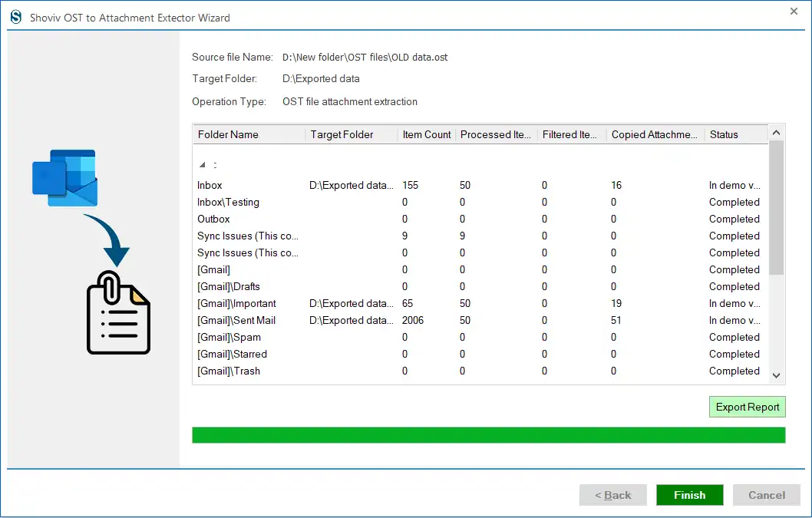Click the scrollbar down arrow

click(776, 375)
